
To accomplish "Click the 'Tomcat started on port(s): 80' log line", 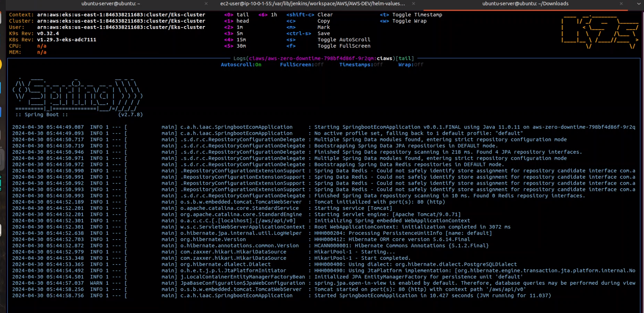I will (269, 290).
